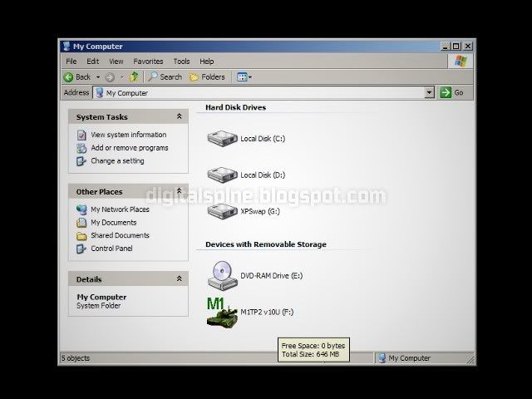Click the Add or remove programs link

130,148
